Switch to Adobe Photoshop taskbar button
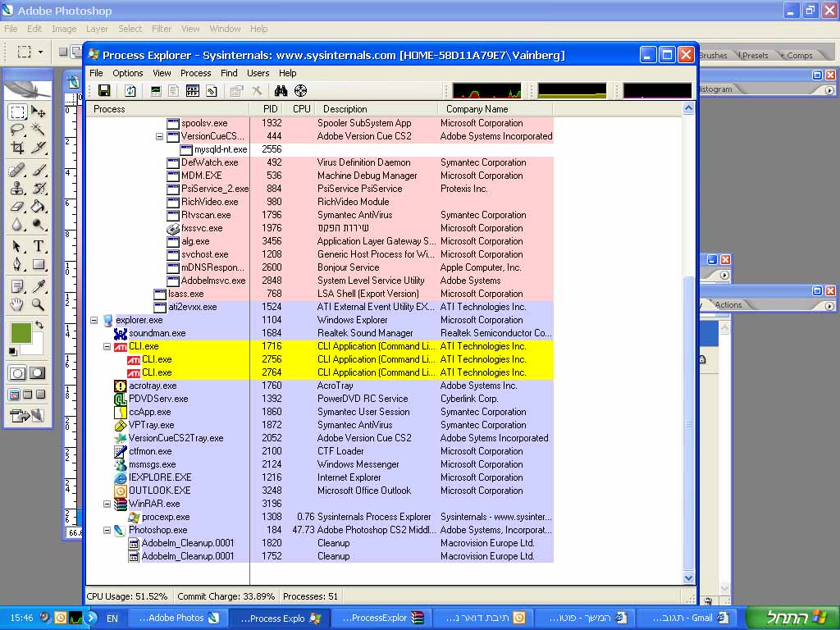Viewport: 840px width, 630px height. (x=179, y=618)
